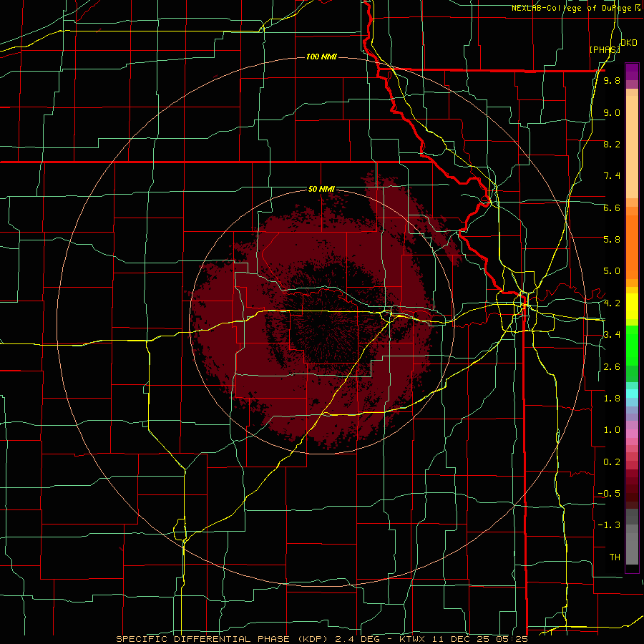Click the 5.0 scale value
The height and width of the screenshot is (644, 644).
(612, 271)
